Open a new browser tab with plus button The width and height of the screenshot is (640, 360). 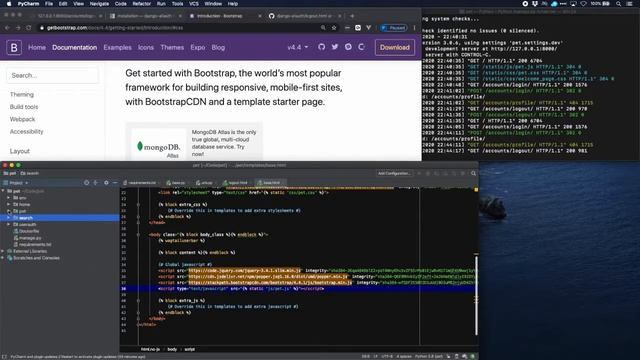pos(352,16)
